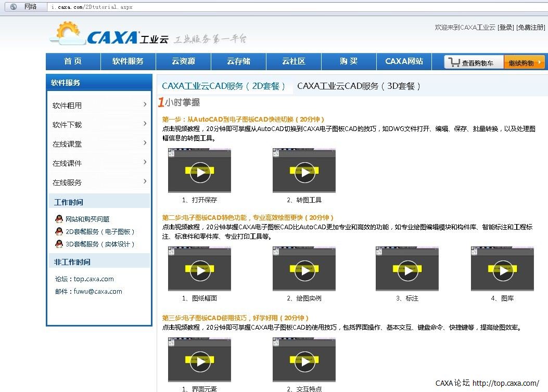Open the 首页 navigation tab
This screenshot has width=548, height=392.
pos(73,61)
